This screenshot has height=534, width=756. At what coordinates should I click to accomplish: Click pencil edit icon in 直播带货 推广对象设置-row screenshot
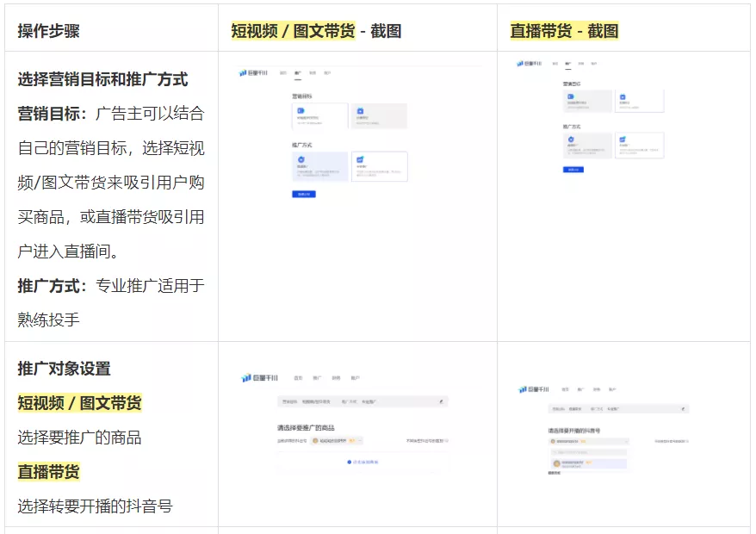pyautogui.click(x=683, y=409)
